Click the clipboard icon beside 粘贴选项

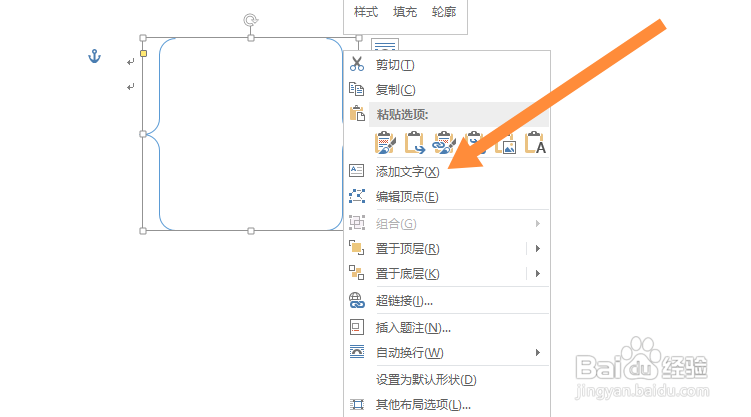[357, 114]
